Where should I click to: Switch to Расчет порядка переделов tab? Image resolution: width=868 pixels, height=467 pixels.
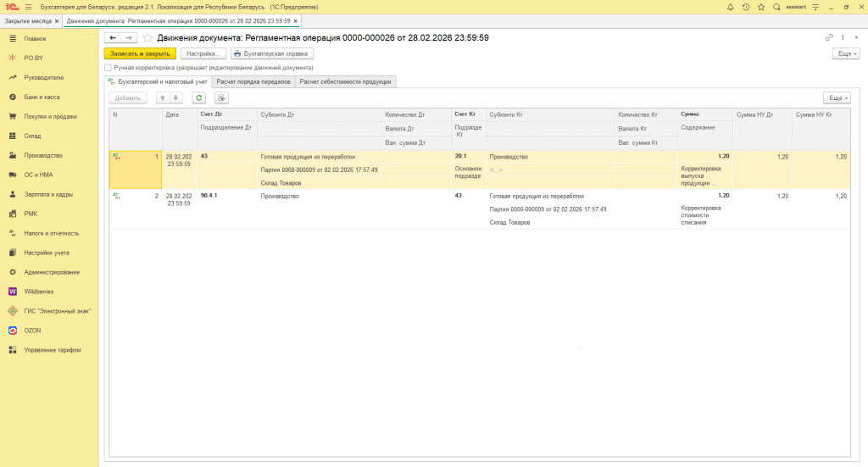[253, 82]
